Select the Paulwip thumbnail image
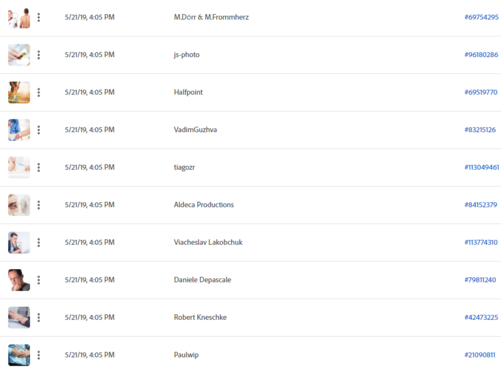This screenshot has width=501, height=372. [x=19, y=355]
